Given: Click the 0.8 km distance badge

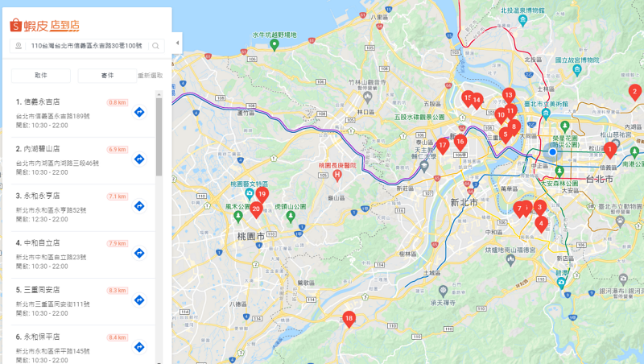Looking at the screenshot, I should point(118,103).
